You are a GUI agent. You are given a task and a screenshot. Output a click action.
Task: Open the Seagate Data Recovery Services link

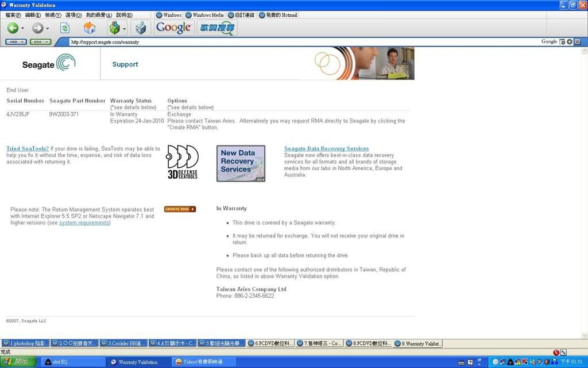[326, 148]
